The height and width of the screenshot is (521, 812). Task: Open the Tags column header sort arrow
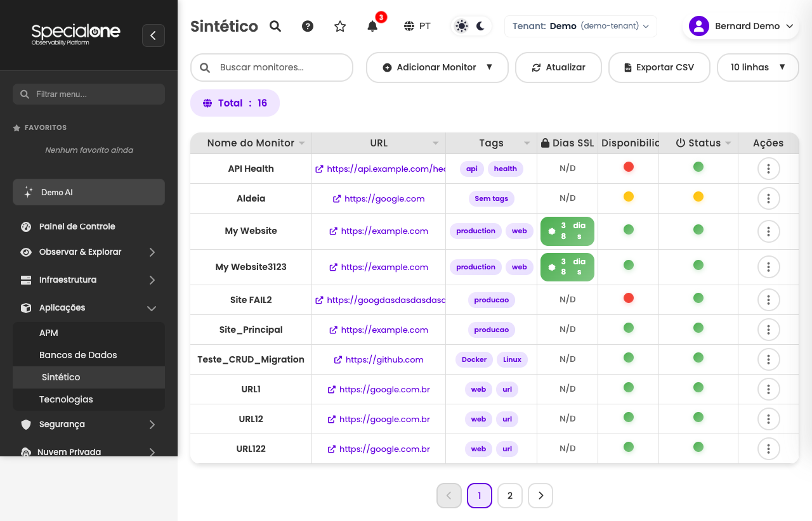pos(527,143)
